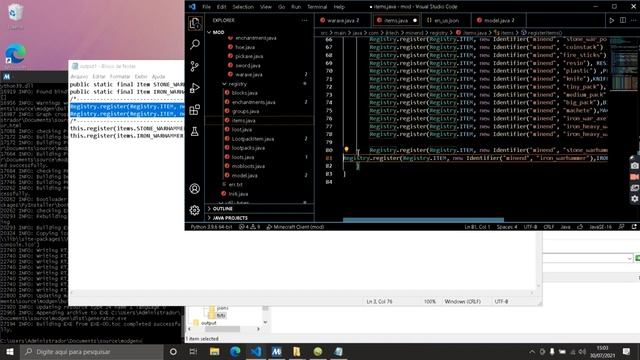Open Notepad's Formatar menu

120,76
